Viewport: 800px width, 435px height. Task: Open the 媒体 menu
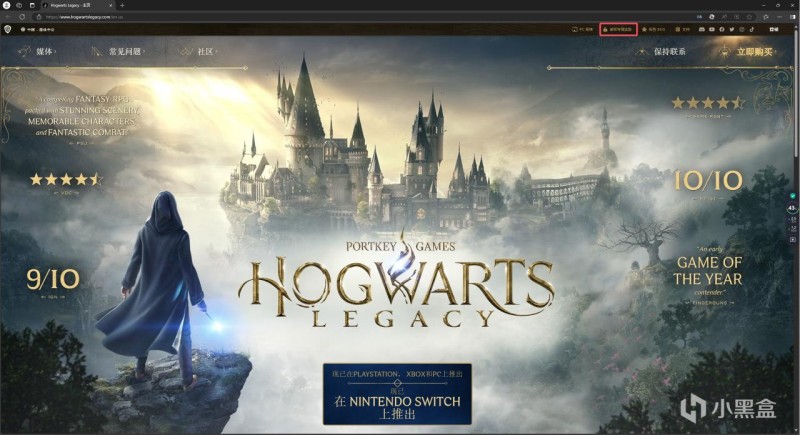coord(38,52)
